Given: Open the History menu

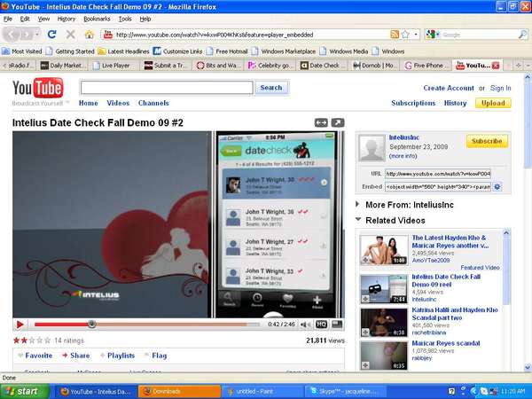Looking at the screenshot, I should (x=66, y=19).
